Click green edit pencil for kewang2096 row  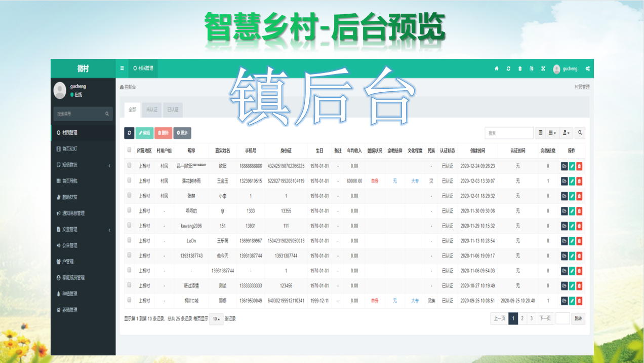click(572, 226)
